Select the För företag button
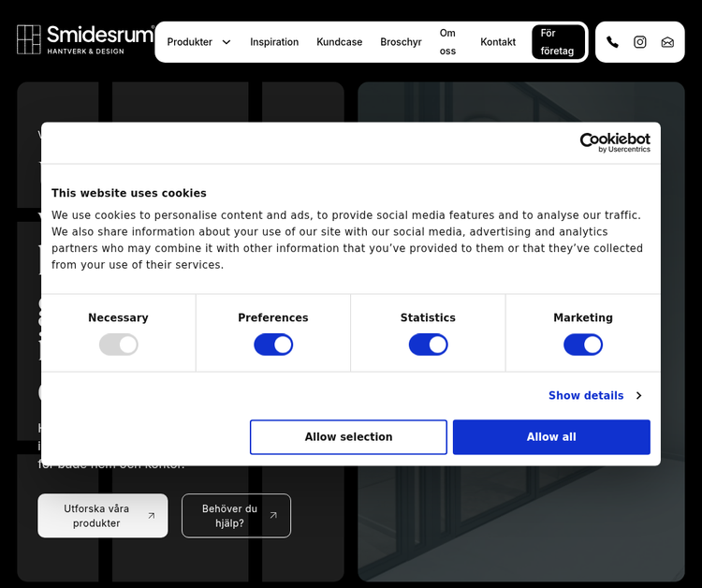This screenshot has height=588, width=702. [558, 42]
